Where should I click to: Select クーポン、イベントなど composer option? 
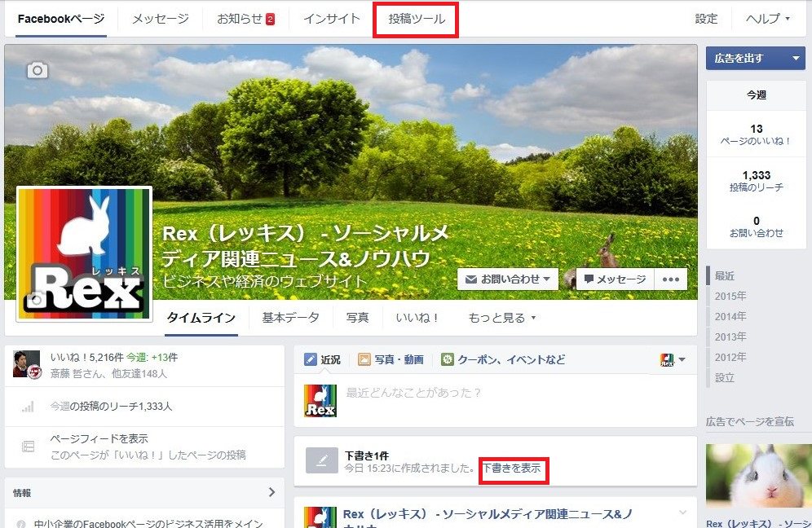[503, 359]
